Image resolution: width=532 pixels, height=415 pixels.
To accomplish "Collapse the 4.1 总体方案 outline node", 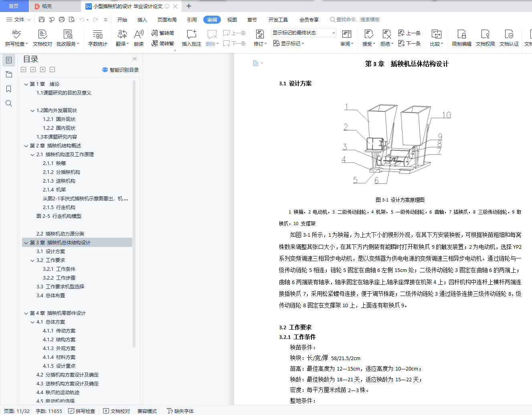I will [32, 322].
